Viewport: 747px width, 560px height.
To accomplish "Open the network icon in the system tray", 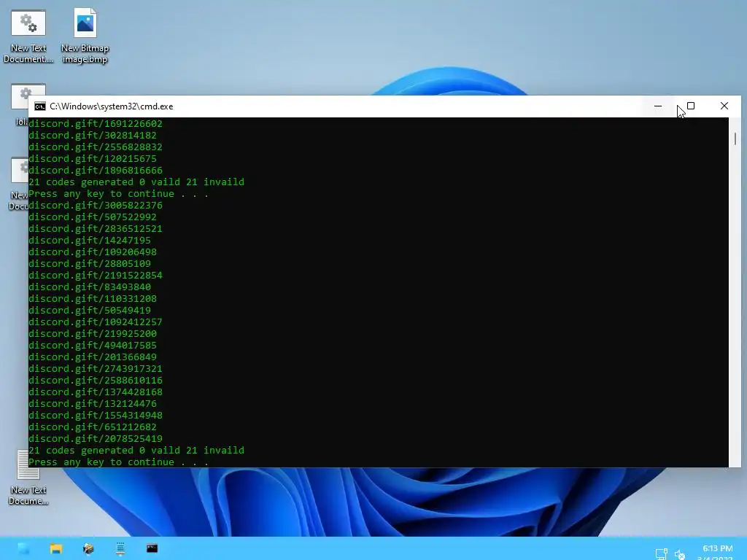I will 661,554.
